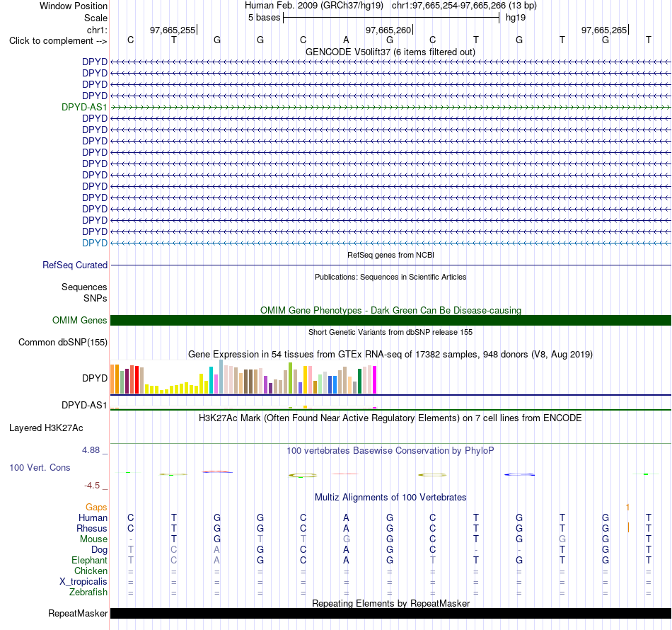Click the OMIM Genes track label
This screenshot has width=672, height=630.
pyautogui.click(x=80, y=321)
